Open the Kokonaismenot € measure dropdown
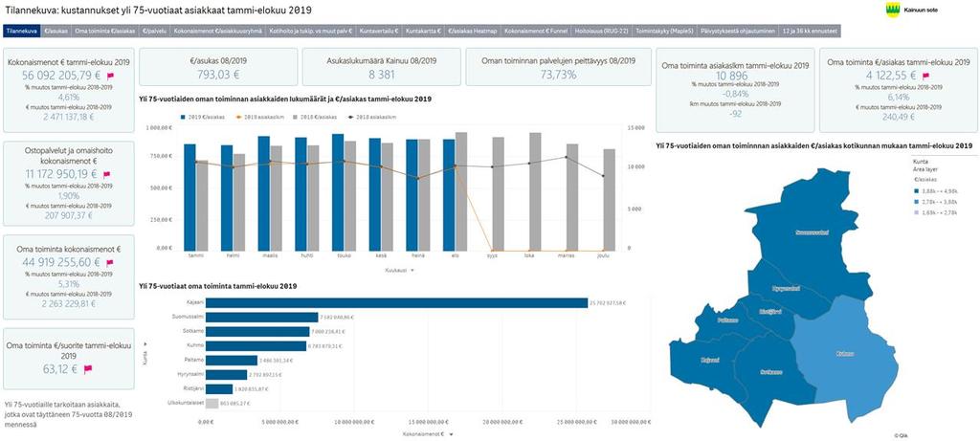This screenshot has height=441, width=980. click(428, 433)
